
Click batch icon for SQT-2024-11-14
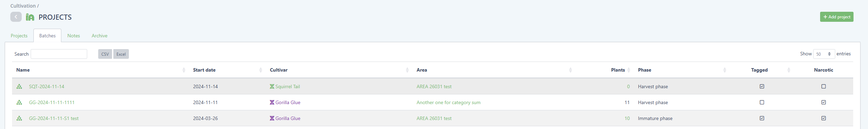[19, 86]
